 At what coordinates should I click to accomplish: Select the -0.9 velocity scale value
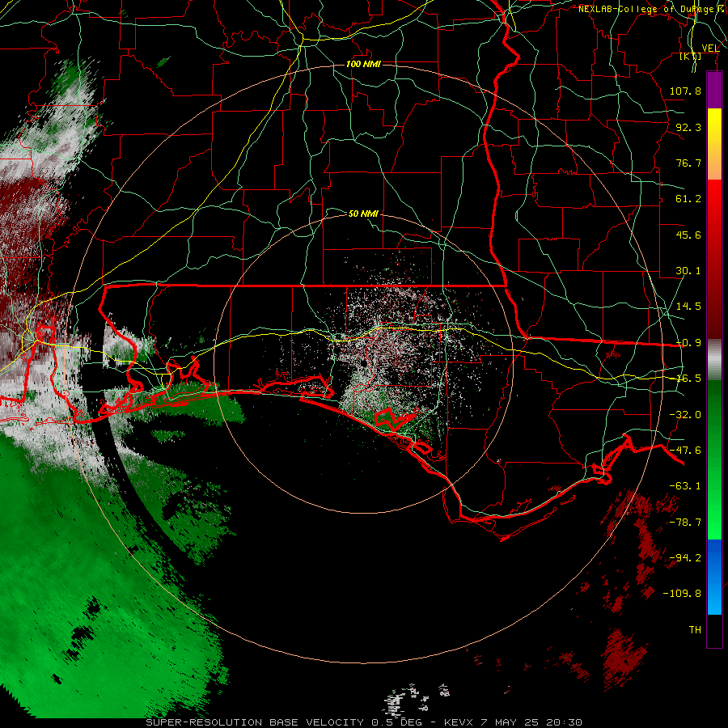(x=688, y=343)
